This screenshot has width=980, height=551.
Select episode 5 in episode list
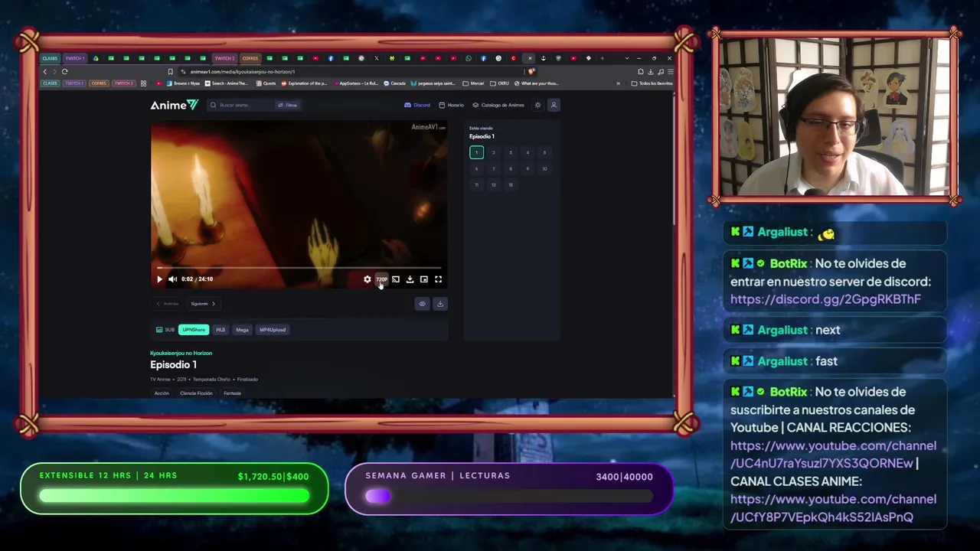(544, 152)
